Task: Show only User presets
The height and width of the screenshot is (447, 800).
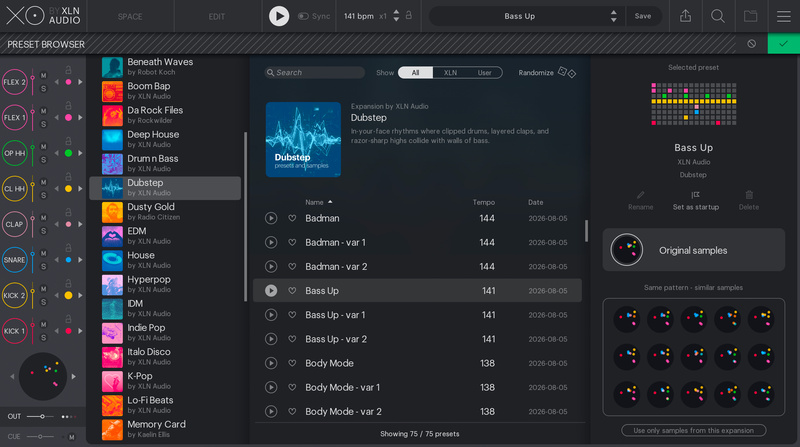Action: click(484, 72)
